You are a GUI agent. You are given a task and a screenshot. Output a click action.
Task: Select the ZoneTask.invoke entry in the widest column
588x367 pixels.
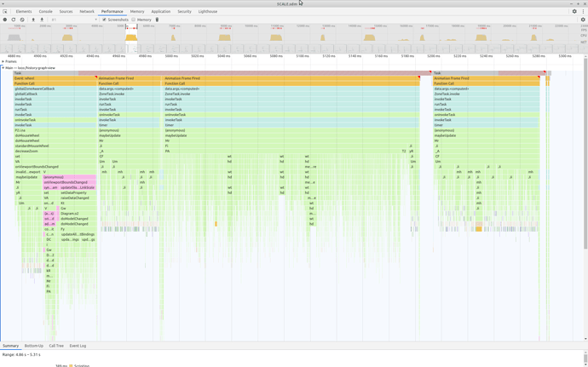[x=291, y=95]
